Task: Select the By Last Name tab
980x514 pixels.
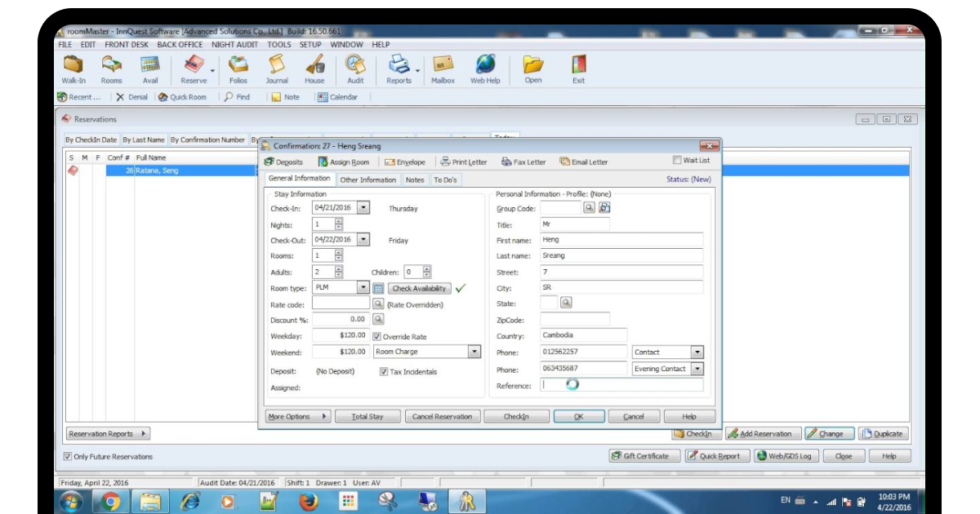Action: pyautogui.click(x=144, y=140)
